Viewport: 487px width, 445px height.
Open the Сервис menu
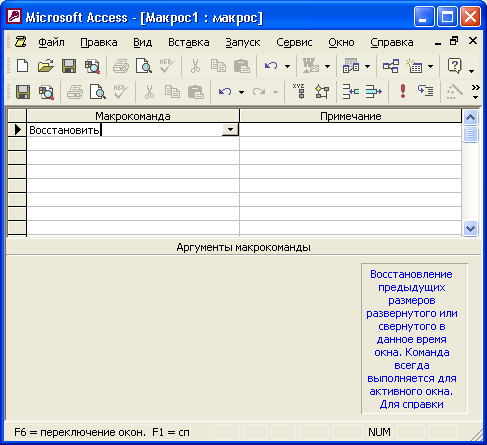294,42
